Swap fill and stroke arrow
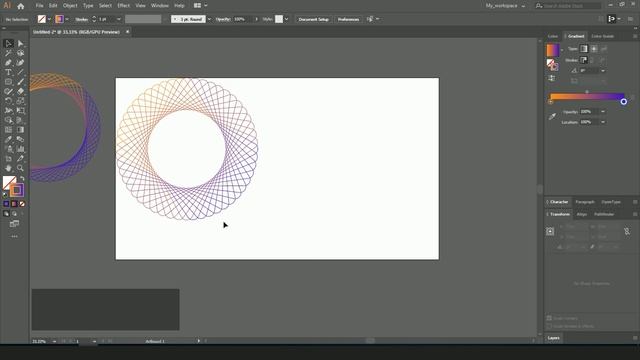 point(22,179)
